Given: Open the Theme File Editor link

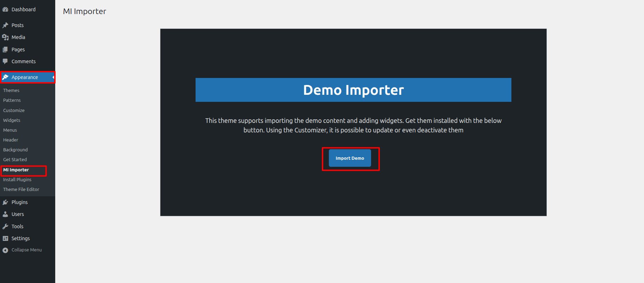Looking at the screenshot, I should 21,189.
